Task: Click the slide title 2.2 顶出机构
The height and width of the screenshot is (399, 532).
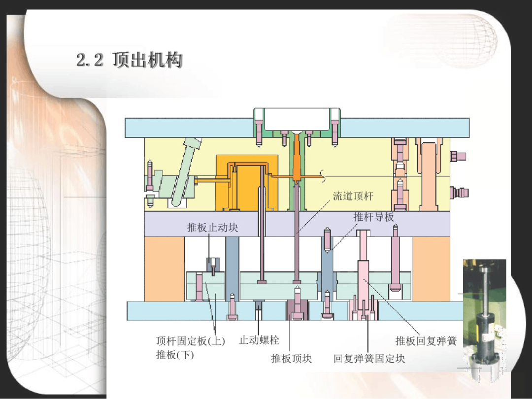Action: 129,61
